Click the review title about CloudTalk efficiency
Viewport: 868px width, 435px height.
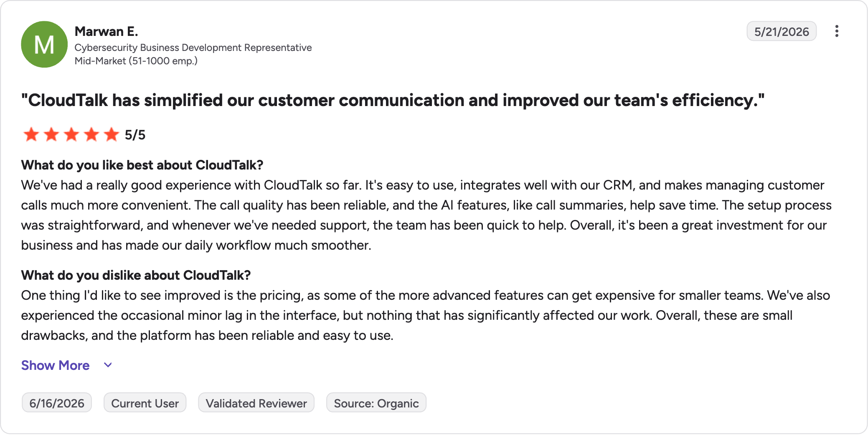click(x=393, y=100)
